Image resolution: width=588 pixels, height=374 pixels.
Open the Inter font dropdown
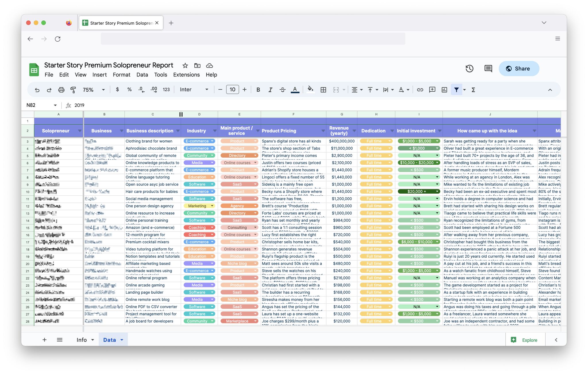[194, 90]
